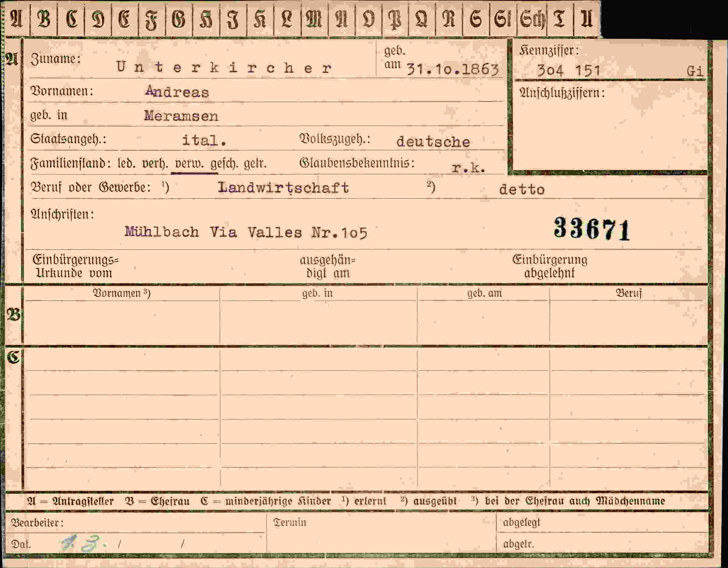
Task: Click the Familienstand label
Action: (x=71, y=163)
